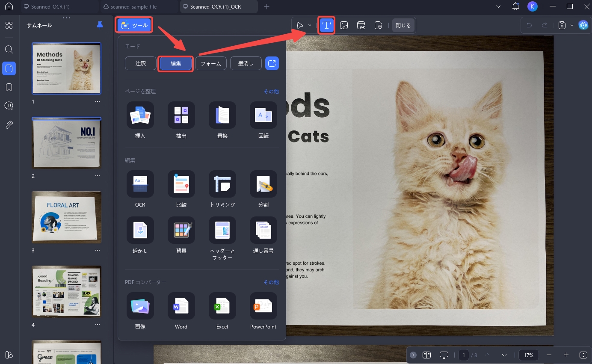Open the apps grid icon in sidebar

(9, 25)
